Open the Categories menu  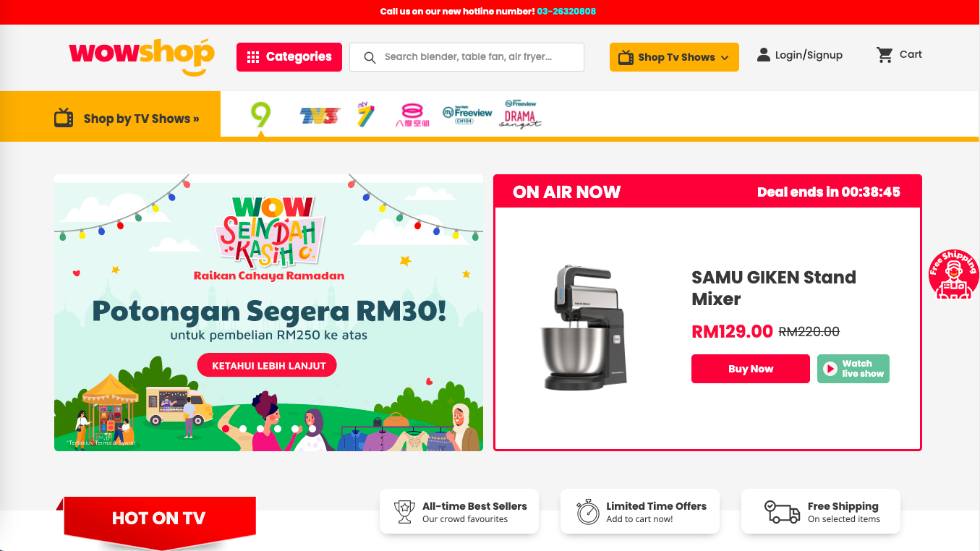tap(289, 57)
